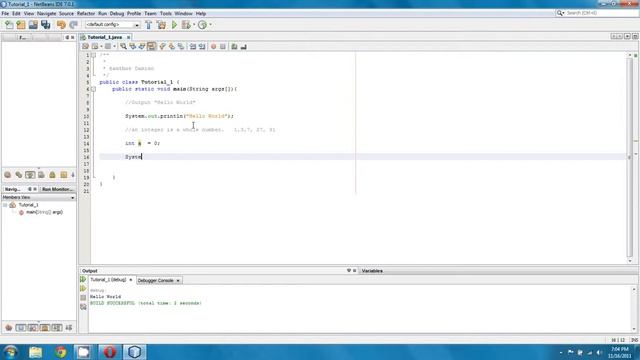Click the Open Project toolbar icon
The height and width of the screenshot is (360, 640).
pyautogui.click(x=33, y=25)
